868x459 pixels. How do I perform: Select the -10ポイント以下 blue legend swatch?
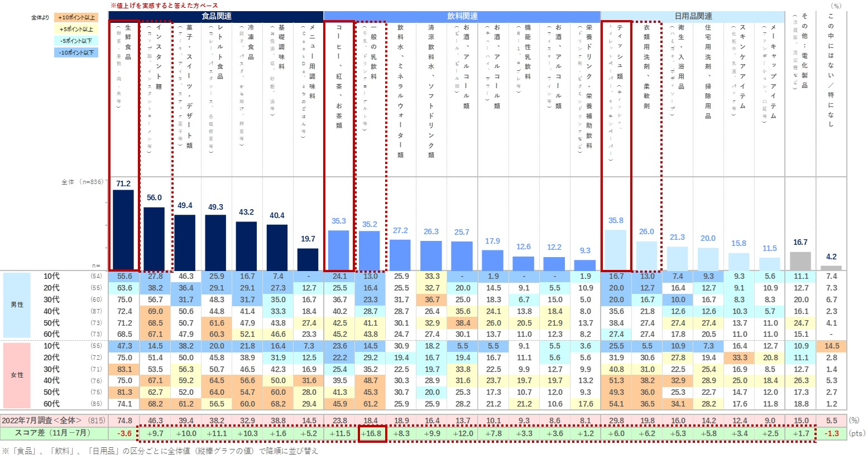click(76, 52)
